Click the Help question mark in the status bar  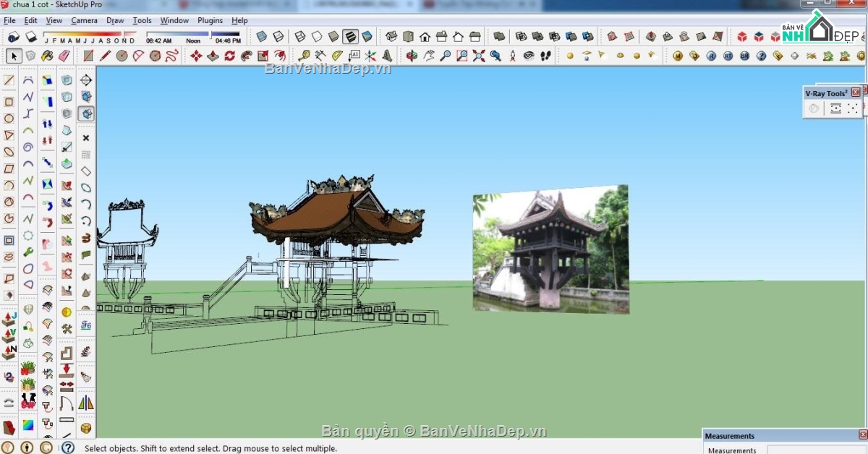point(67,448)
